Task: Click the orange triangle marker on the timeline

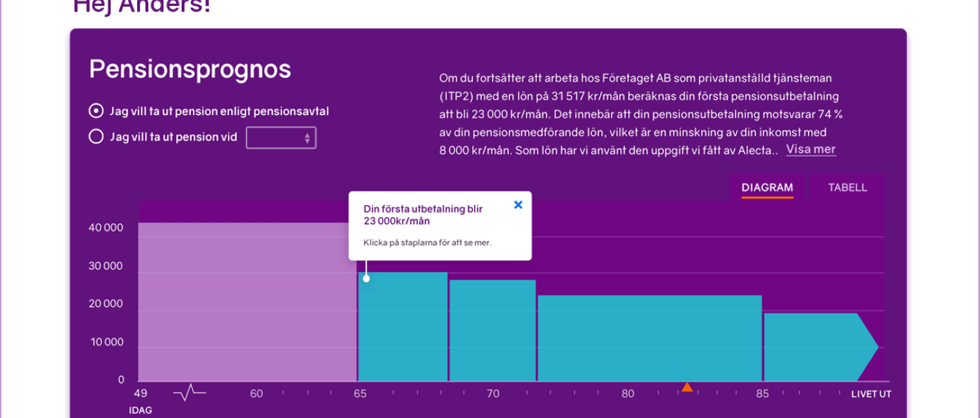Action: pyautogui.click(x=687, y=386)
